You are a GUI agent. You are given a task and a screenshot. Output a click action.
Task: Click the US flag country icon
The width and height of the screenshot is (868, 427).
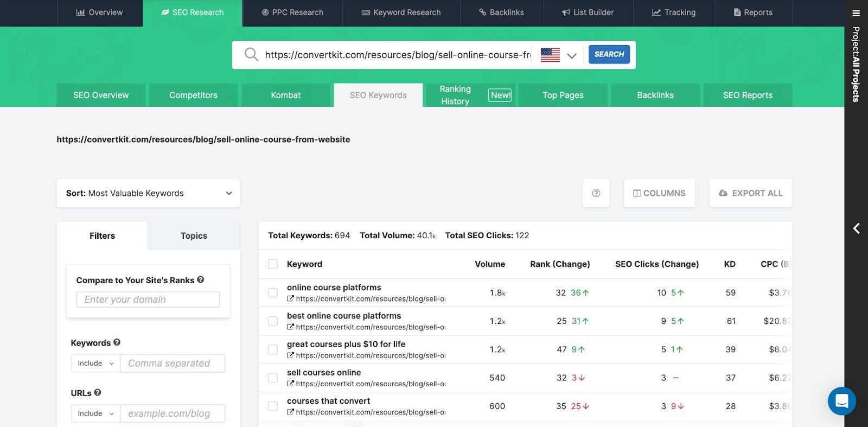click(550, 55)
